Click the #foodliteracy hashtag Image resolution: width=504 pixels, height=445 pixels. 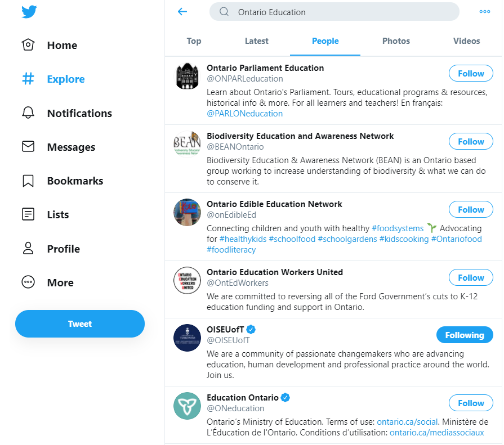pos(233,249)
